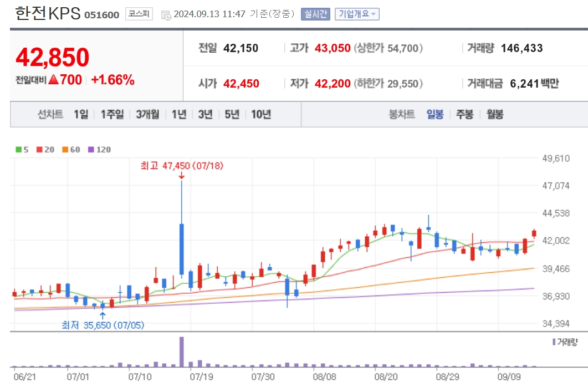Click the 상한가 54,700 text

coord(388,48)
